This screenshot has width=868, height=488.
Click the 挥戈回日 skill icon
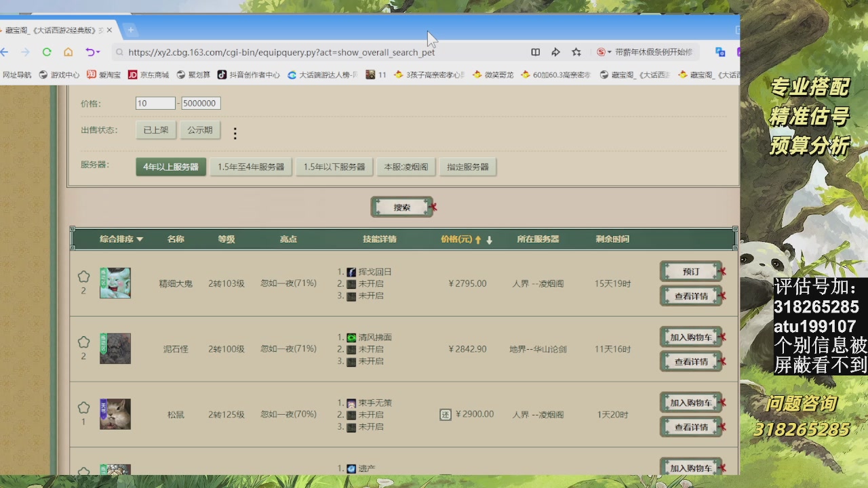351,272
